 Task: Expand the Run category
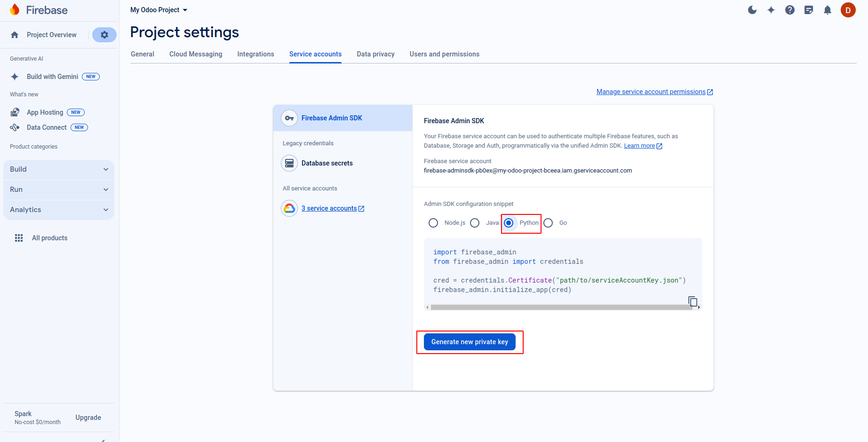(x=59, y=189)
